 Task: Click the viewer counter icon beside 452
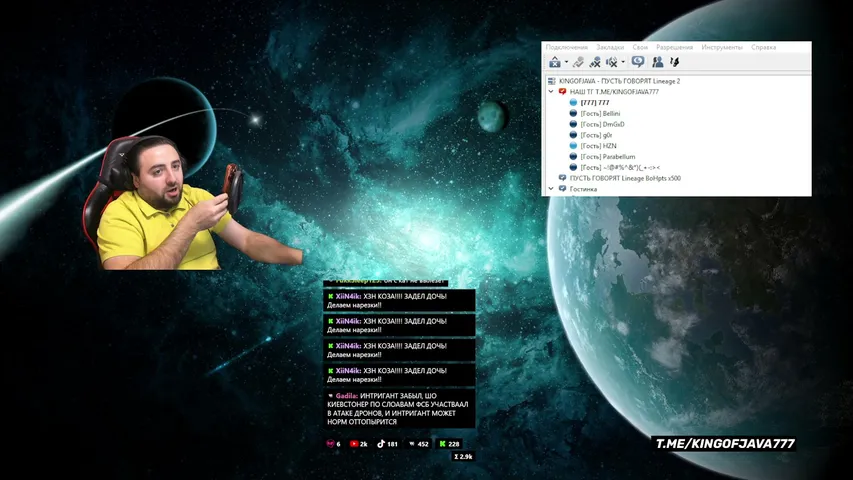coord(412,444)
